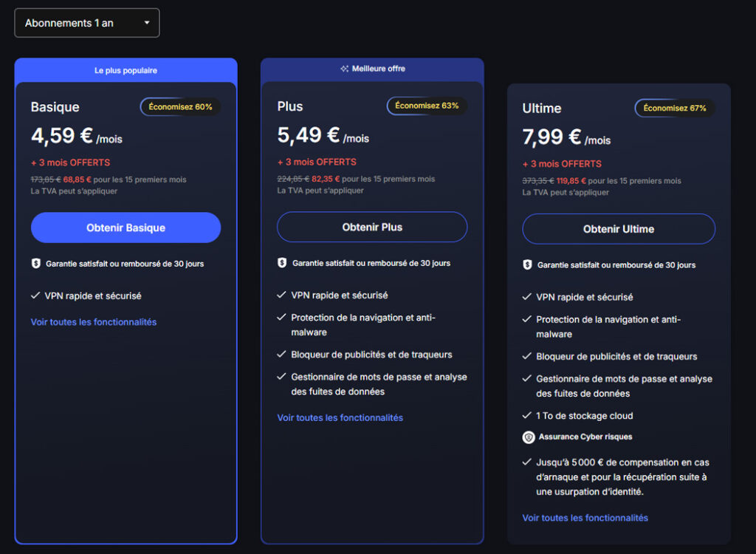Select the Meilleure offre banner tab
This screenshot has width=756, height=554.
[372, 69]
